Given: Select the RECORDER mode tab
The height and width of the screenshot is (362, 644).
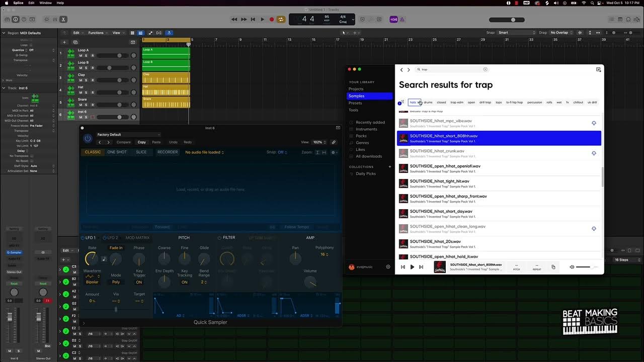Looking at the screenshot, I should [x=168, y=152].
